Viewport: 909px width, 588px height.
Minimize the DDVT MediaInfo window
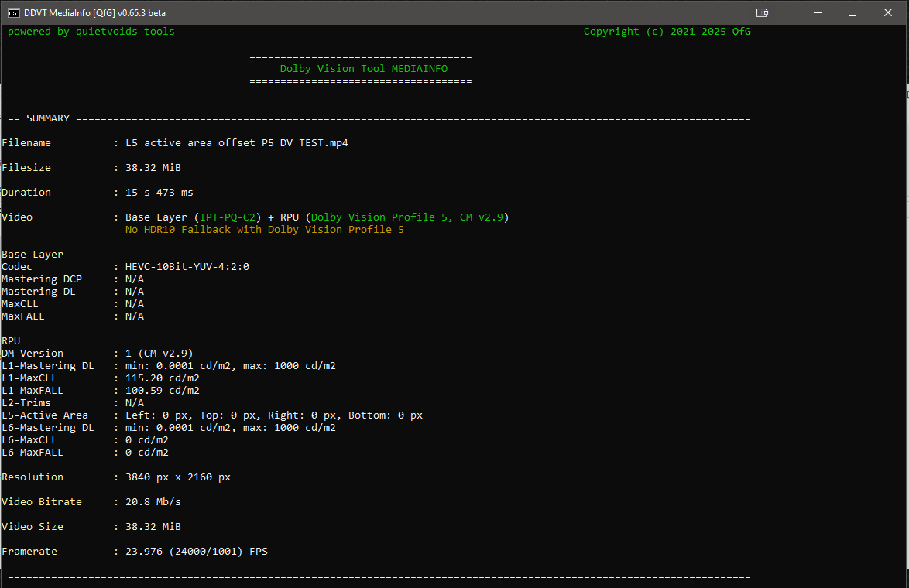[x=818, y=12]
